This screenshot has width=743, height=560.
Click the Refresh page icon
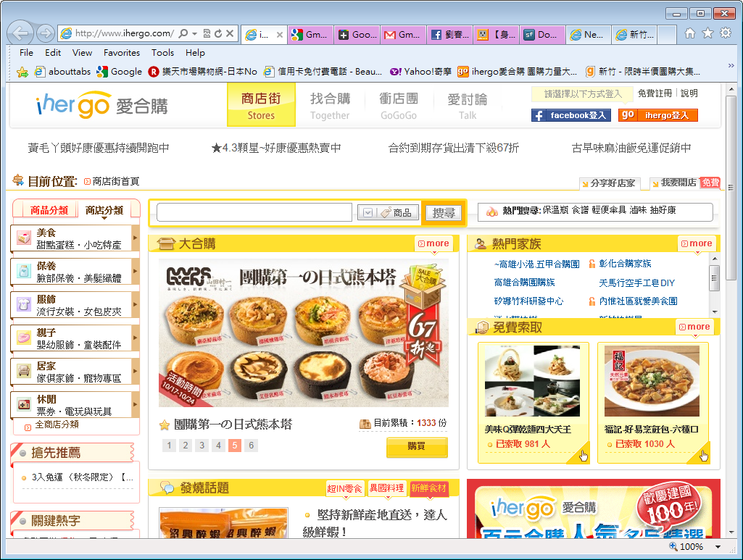pyautogui.click(x=218, y=33)
